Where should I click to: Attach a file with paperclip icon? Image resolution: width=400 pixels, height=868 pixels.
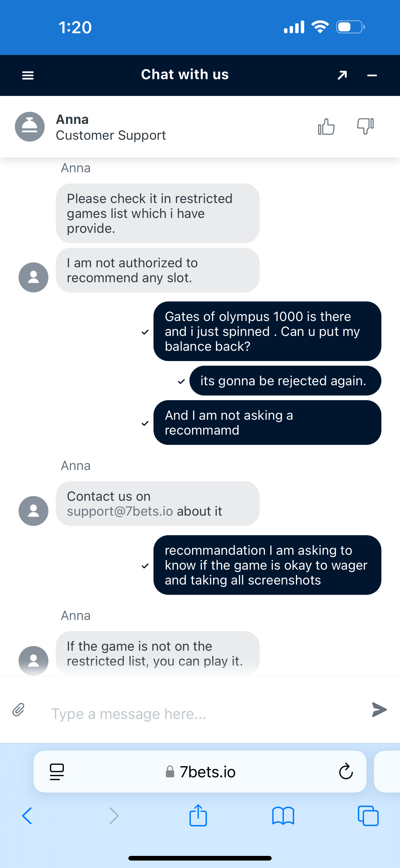click(x=19, y=709)
